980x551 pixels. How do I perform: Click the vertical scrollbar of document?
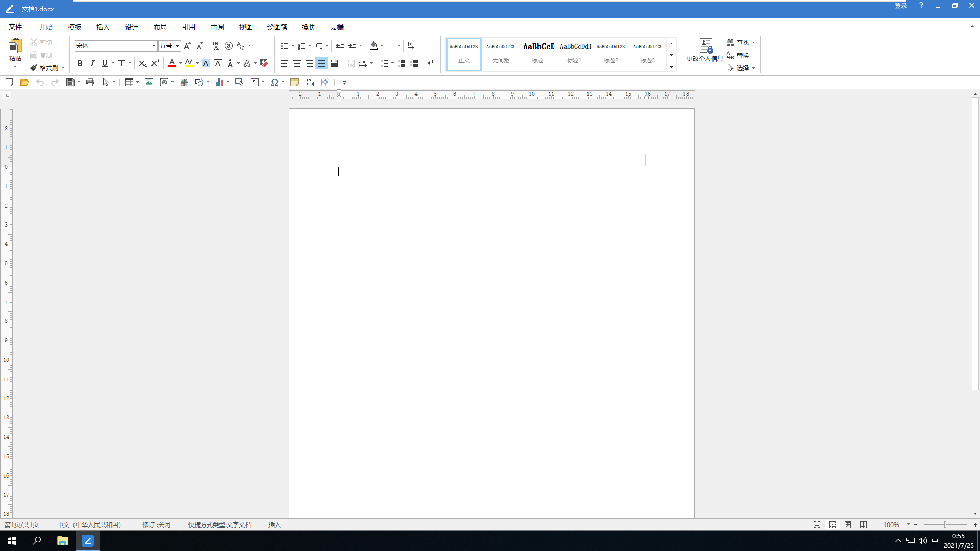click(975, 244)
